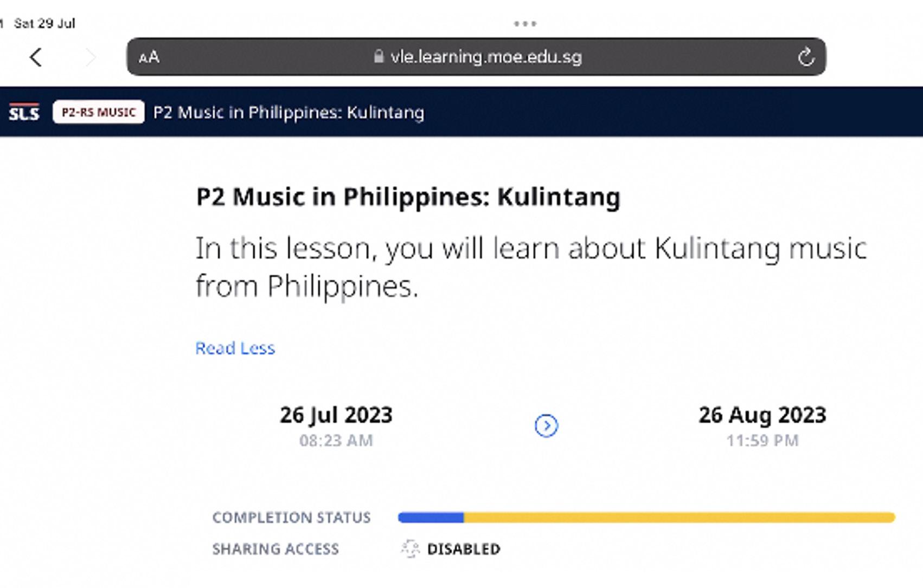Open the three-dot multitasking menu
Viewport: 923px width, 588px height.
coord(524,24)
